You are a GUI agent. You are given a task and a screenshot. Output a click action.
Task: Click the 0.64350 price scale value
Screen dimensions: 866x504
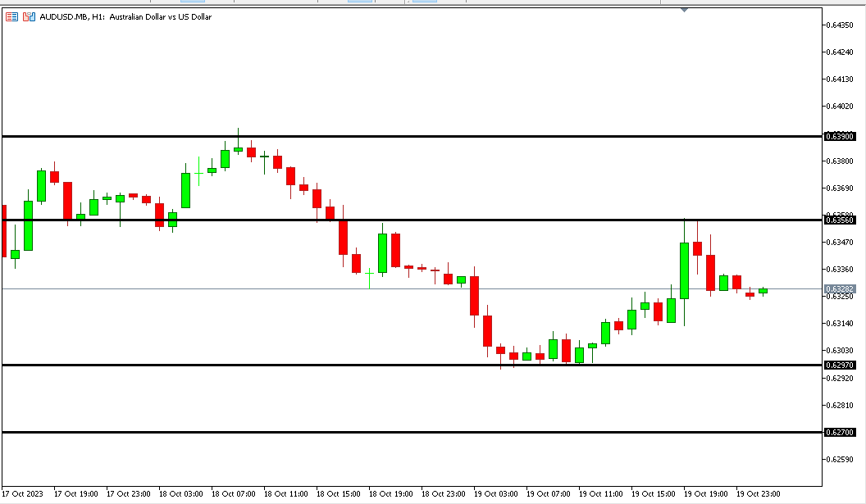click(x=840, y=25)
